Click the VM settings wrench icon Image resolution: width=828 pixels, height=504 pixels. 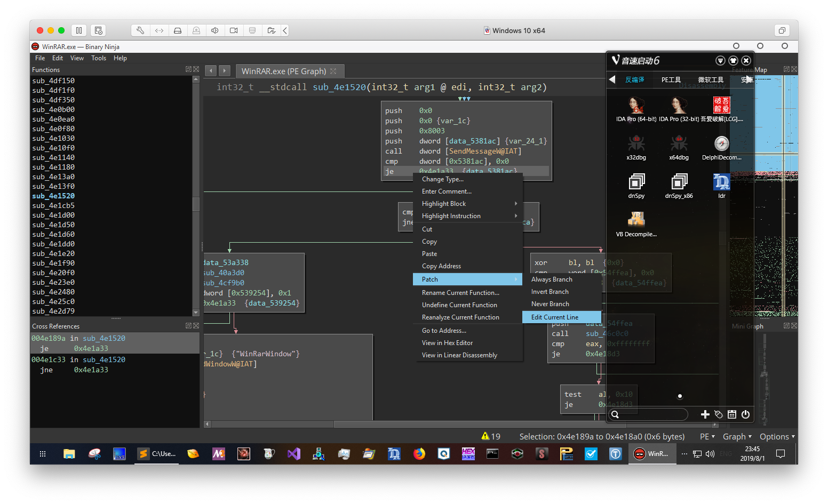click(140, 30)
